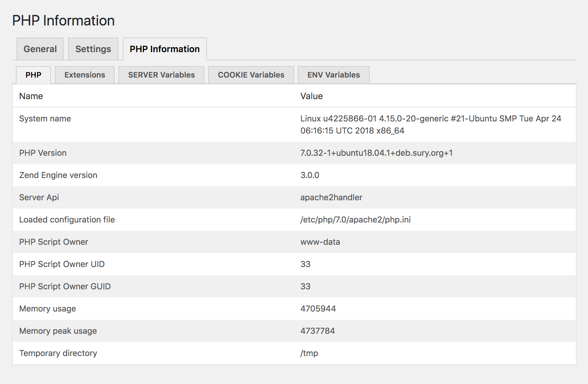Select the Name column header

31,96
